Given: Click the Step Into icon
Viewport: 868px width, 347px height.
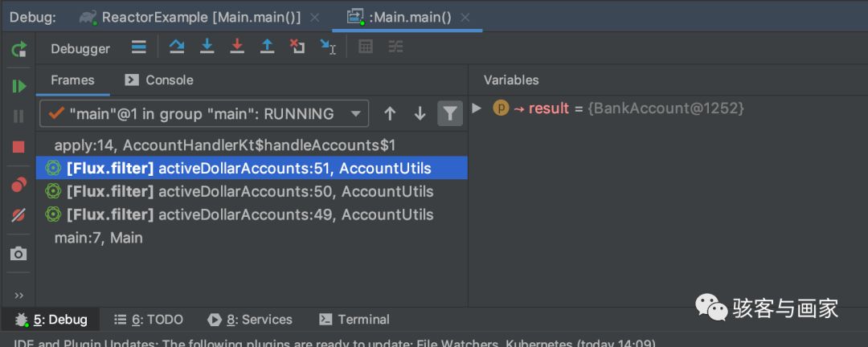Looking at the screenshot, I should click(x=207, y=47).
